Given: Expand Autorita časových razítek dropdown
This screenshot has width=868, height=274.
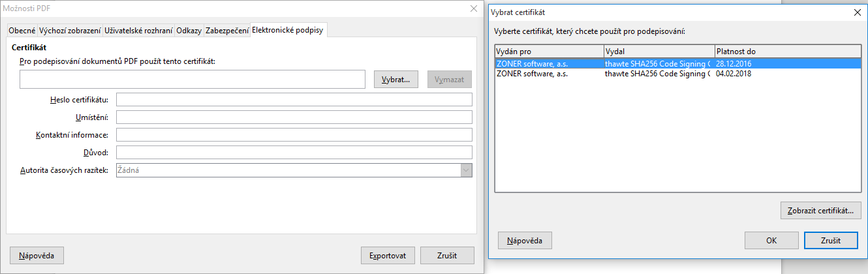Looking at the screenshot, I should 466,170.
